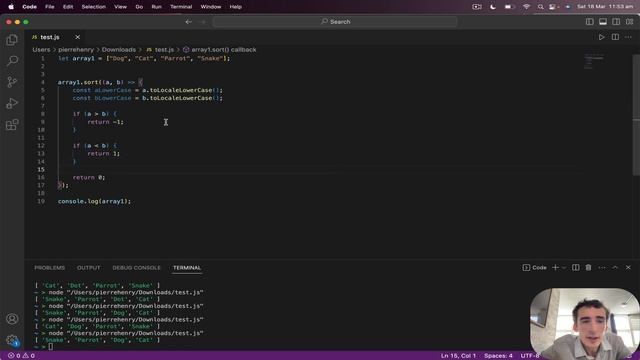The image size is (640, 360).
Task: Open the Apple menu
Action: 11,7
